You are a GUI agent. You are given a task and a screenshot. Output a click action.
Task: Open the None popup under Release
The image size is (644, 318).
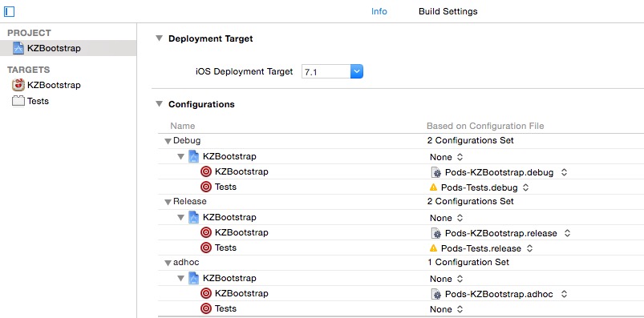pos(447,217)
